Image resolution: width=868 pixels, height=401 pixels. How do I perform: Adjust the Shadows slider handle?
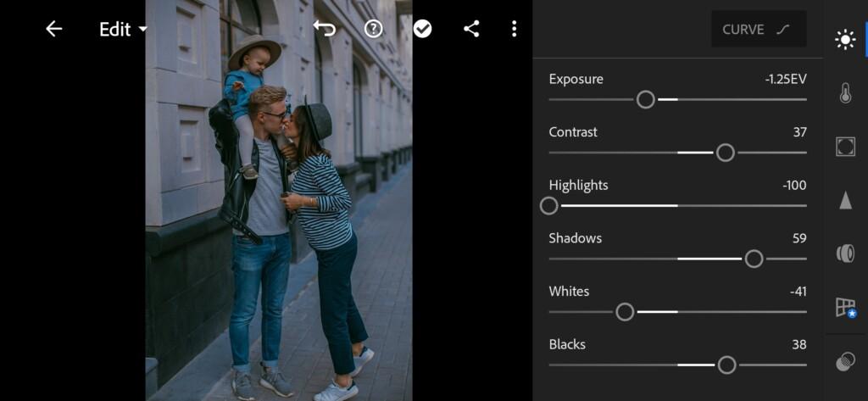pyautogui.click(x=754, y=259)
